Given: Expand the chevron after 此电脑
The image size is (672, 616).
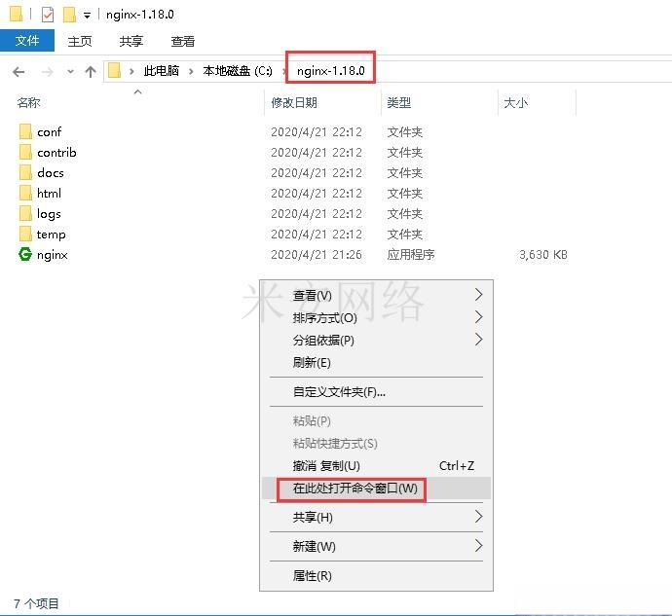Looking at the screenshot, I should (191, 71).
